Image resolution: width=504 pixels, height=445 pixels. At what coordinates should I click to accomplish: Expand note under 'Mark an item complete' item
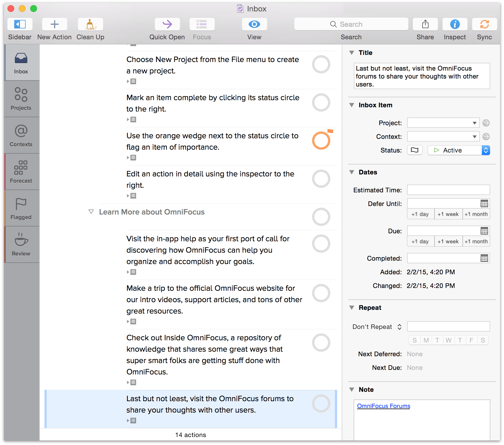(132, 120)
